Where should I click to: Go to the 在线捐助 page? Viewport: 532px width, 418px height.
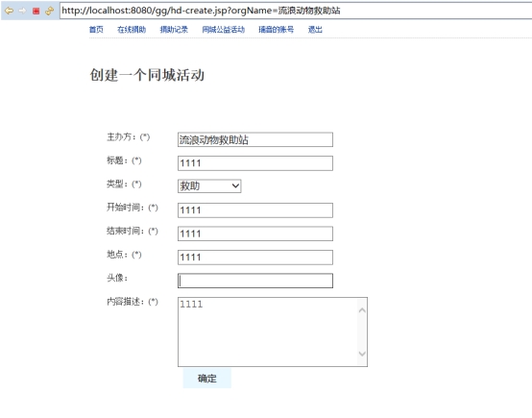point(132,30)
